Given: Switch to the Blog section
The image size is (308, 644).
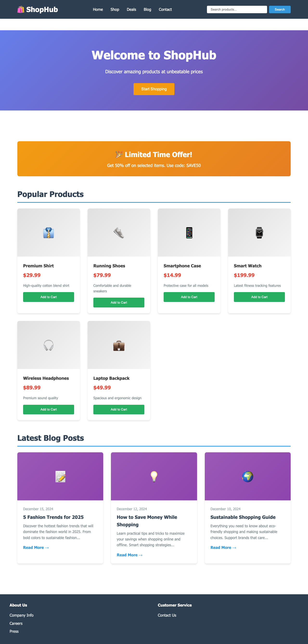Looking at the screenshot, I should [147, 9].
